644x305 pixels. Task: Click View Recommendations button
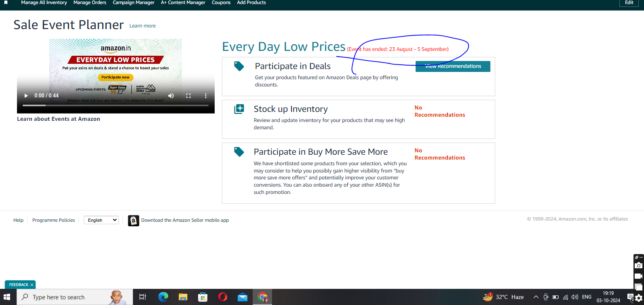click(453, 66)
